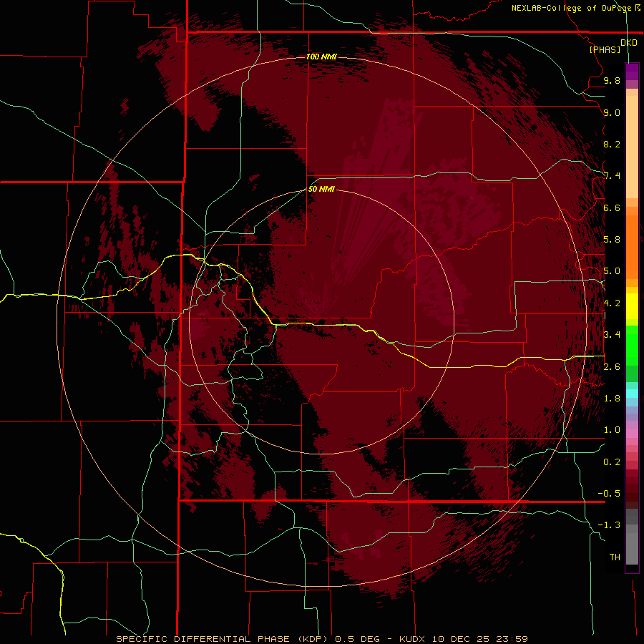Click the 0.5 DEG tilt text in caption
The height and width of the screenshot is (644, 644).
[x=358, y=639]
